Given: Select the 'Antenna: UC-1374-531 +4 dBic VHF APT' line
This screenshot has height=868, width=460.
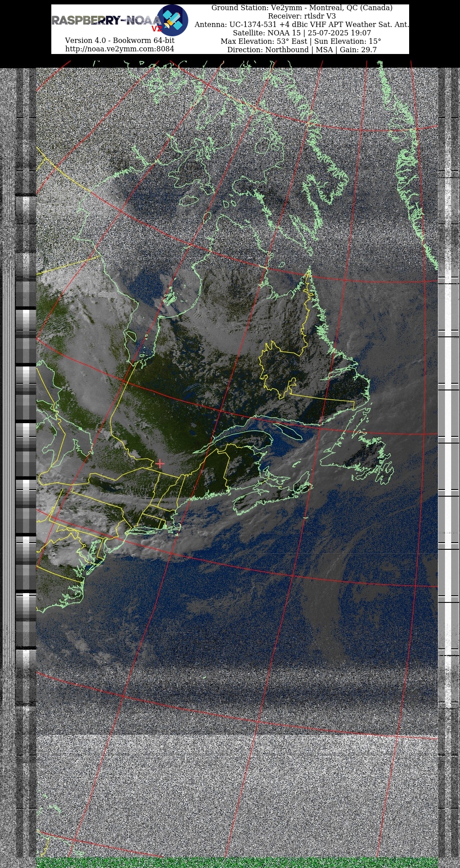Looking at the screenshot, I should 302,24.
